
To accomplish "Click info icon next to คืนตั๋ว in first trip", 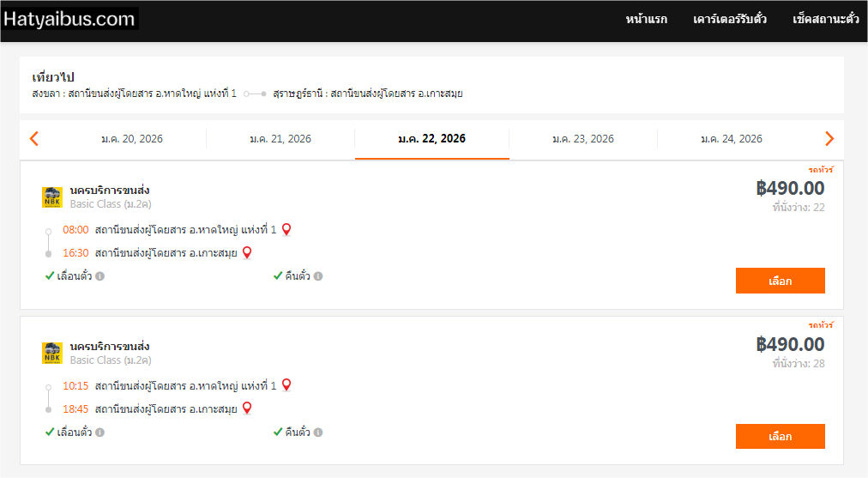I will [x=318, y=276].
